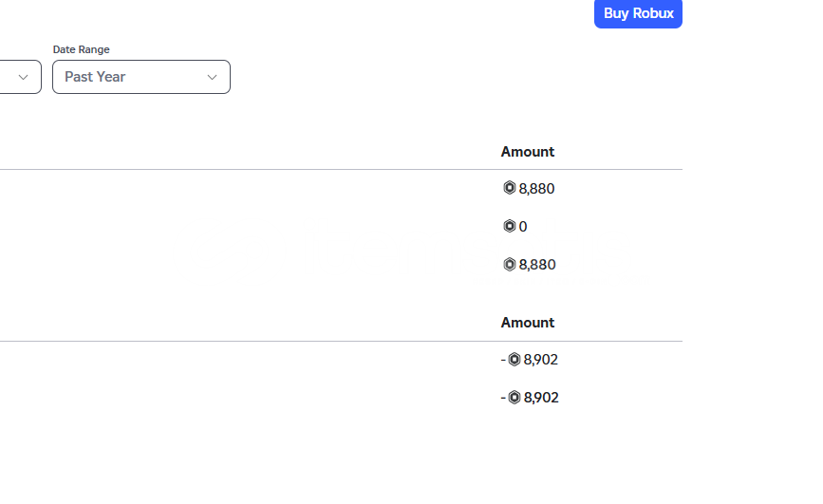Image resolution: width=823 pixels, height=504 pixels.
Task: Click the Robux icon beside the upper -8,902
Action: pos(514,359)
